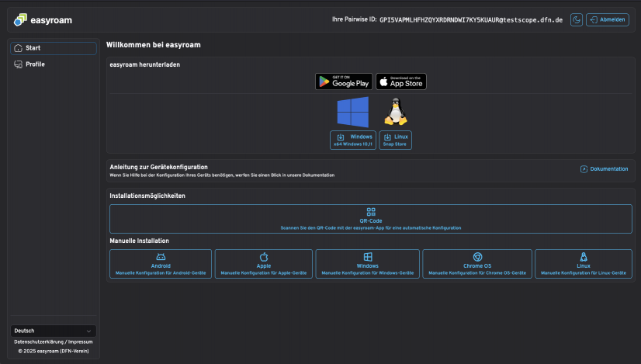
Task: Download Windows x64 installer
Action: coord(353,140)
